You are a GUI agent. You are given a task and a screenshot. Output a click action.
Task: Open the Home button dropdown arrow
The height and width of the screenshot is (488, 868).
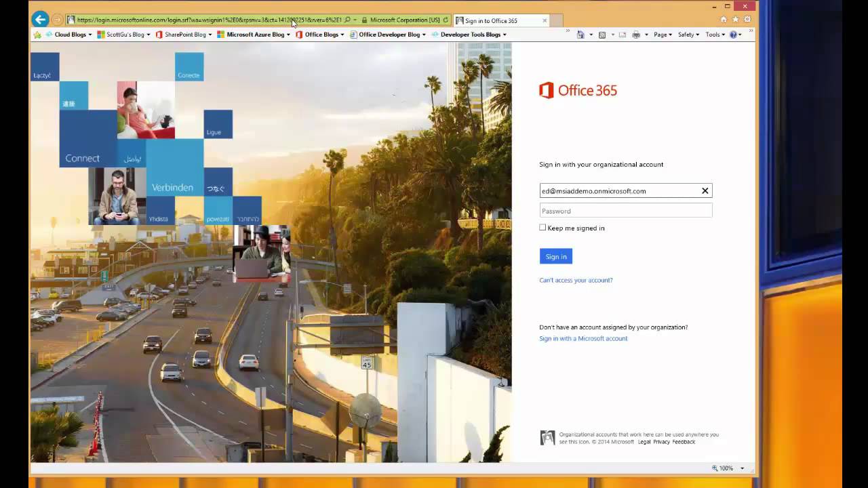(591, 35)
